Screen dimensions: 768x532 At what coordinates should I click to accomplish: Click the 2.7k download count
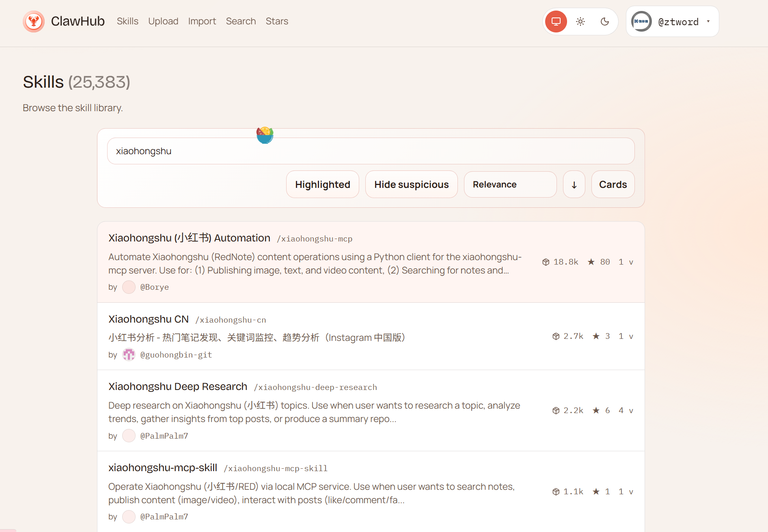tap(573, 336)
